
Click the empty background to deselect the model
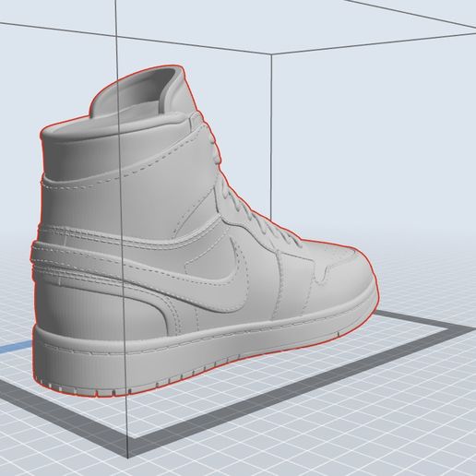(369, 138)
